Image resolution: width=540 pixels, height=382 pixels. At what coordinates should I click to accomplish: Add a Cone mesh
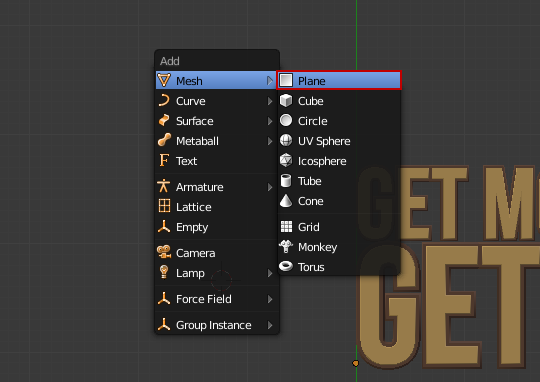[x=339, y=200]
